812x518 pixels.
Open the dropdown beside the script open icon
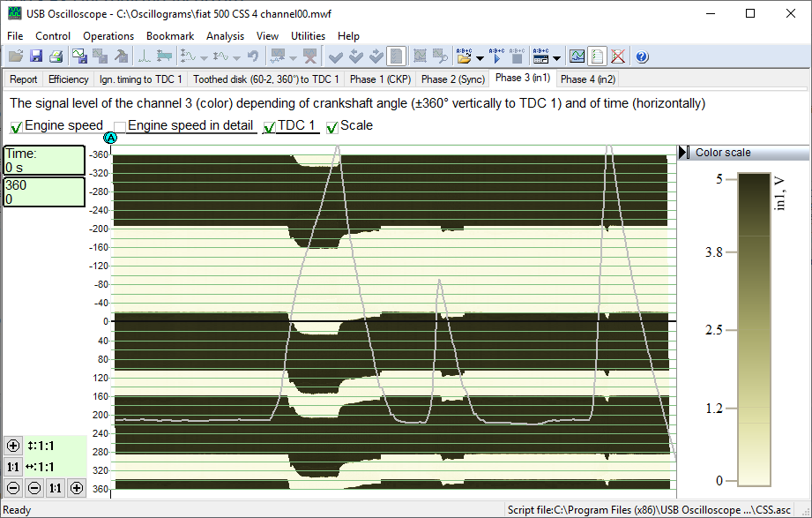(x=478, y=56)
